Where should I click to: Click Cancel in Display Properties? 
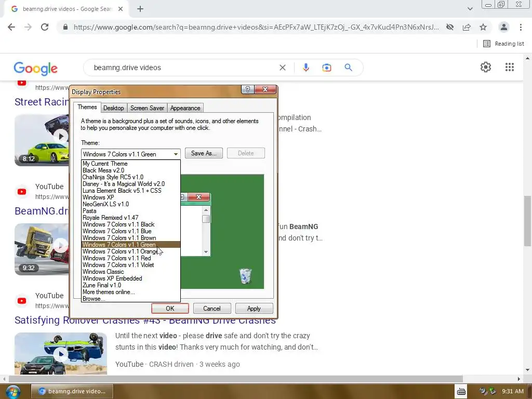[x=212, y=309]
